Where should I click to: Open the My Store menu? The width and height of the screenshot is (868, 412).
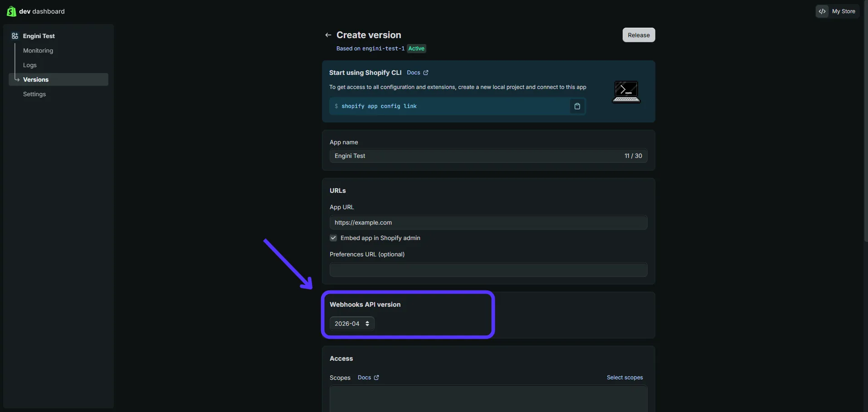tap(837, 11)
